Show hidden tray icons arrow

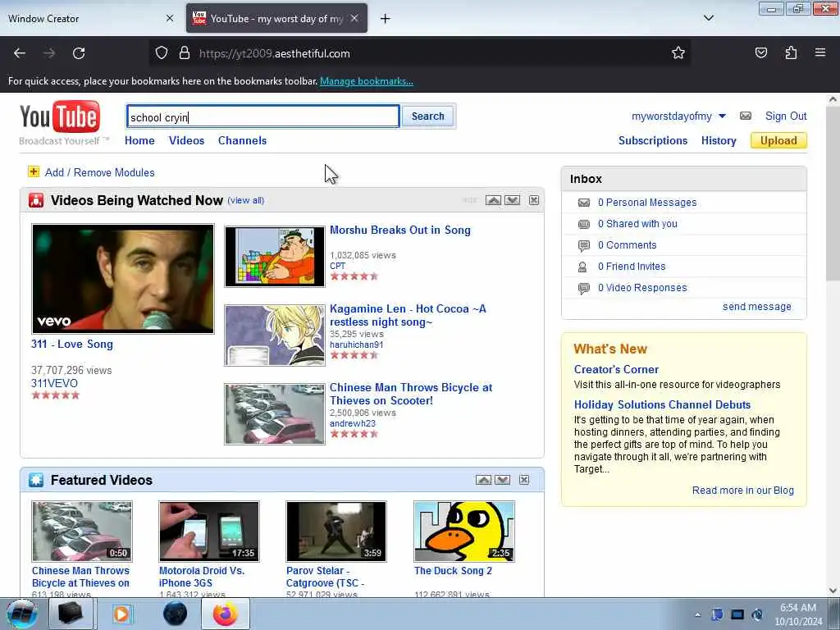(x=697, y=614)
